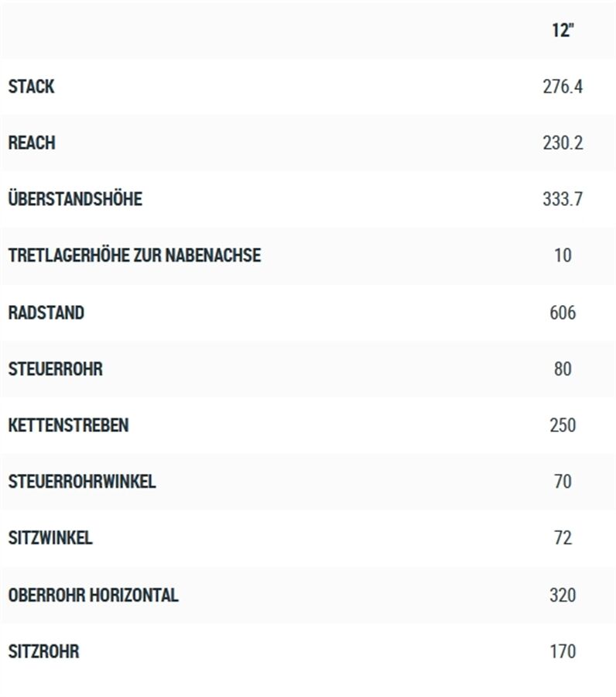Click the SITZROHR value 170
Image resolution: width=616 pixels, height=697 pixels.
563,651
